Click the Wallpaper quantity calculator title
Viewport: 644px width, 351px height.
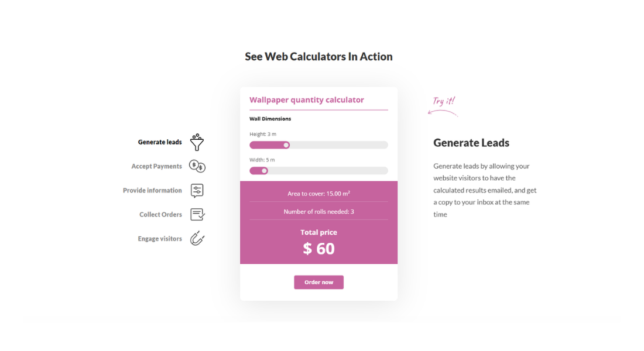[307, 100]
